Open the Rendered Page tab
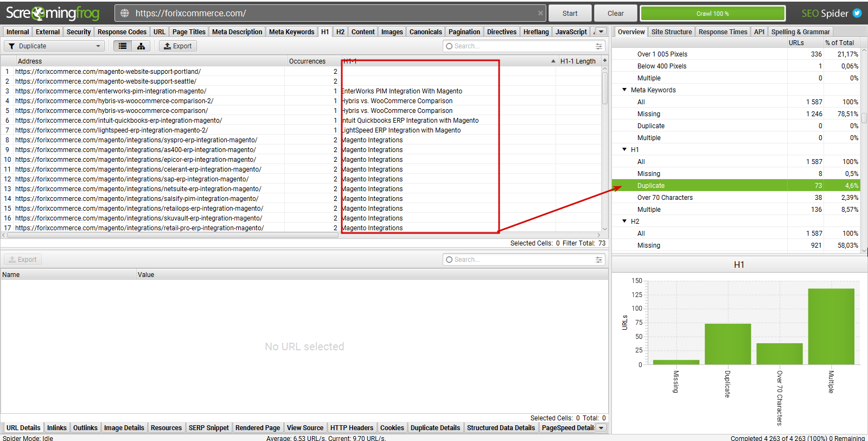Image resolution: width=868 pixels, height=441 pixels. pos(258,428)
